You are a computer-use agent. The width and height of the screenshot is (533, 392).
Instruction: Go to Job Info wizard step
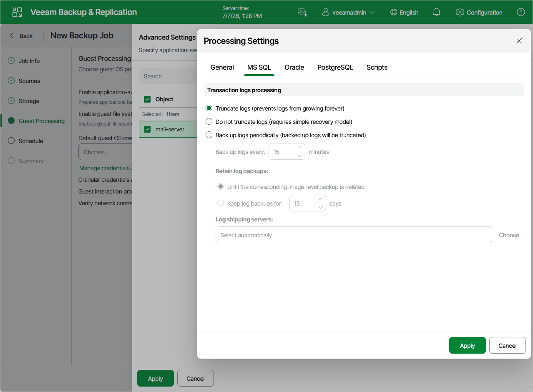29,61
